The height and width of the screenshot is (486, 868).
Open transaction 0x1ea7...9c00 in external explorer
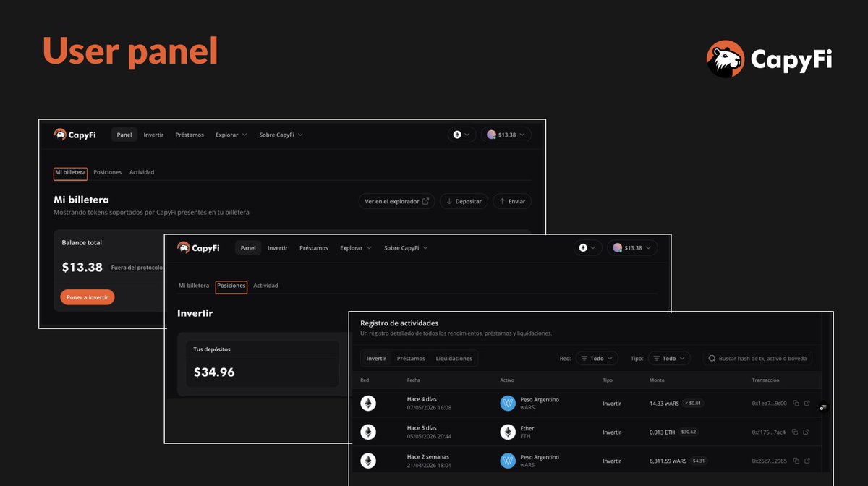click(807, 404)
